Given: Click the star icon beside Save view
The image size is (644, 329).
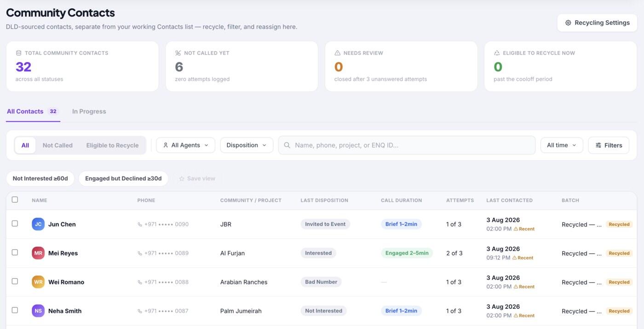Looking at the screenshot, I should point(182,179).
